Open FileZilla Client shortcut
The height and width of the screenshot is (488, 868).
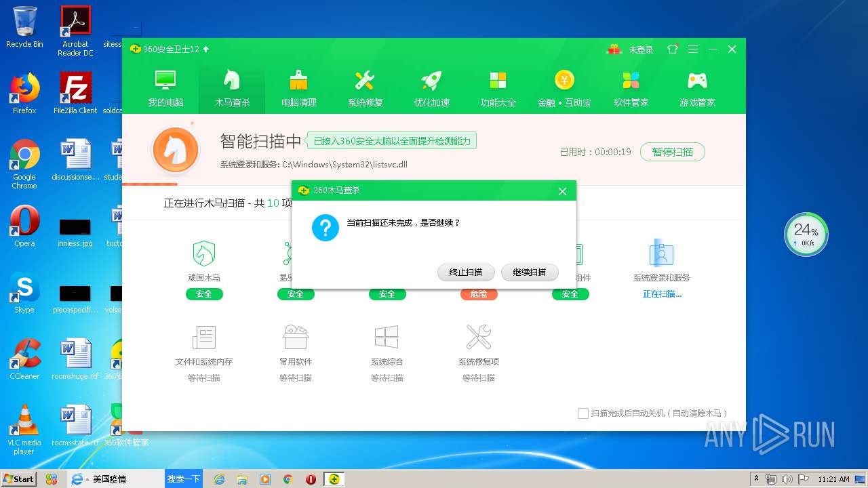(75, 94)
